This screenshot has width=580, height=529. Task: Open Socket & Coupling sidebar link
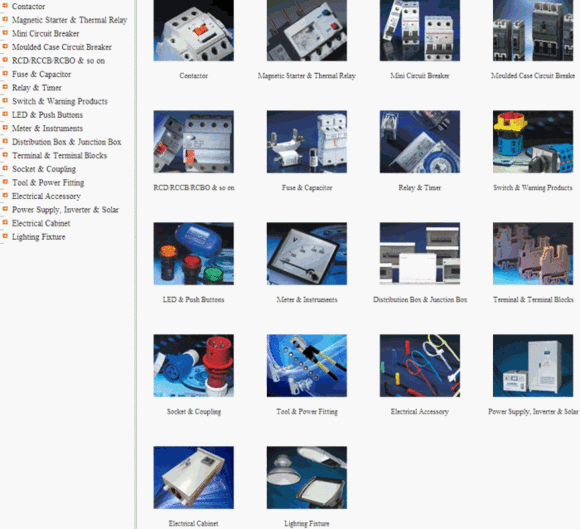pos(44,169)
